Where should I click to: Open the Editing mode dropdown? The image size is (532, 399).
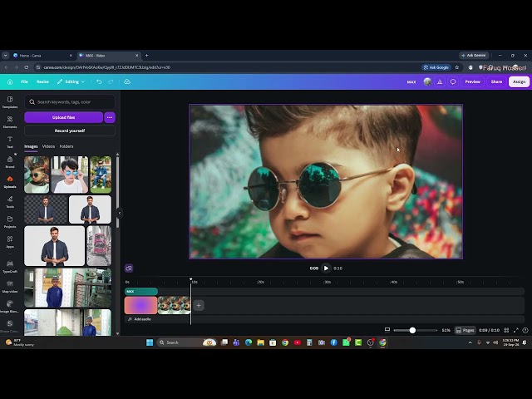click(71, 81)
